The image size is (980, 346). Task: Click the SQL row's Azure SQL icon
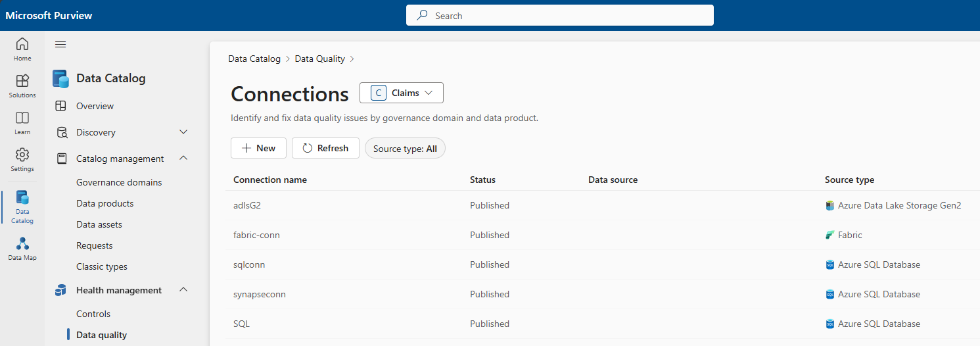click(x=830, y=324)
